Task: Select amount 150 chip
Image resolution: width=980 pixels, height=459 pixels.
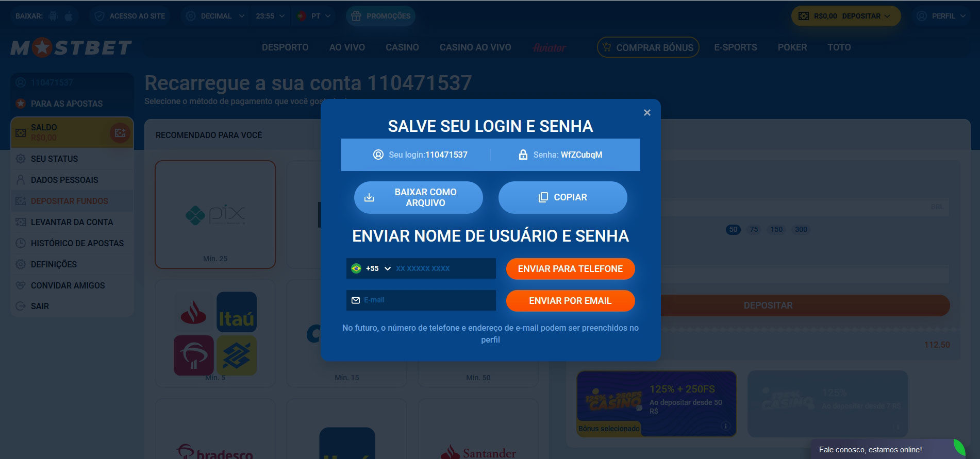Action: [x=776, y=229]
